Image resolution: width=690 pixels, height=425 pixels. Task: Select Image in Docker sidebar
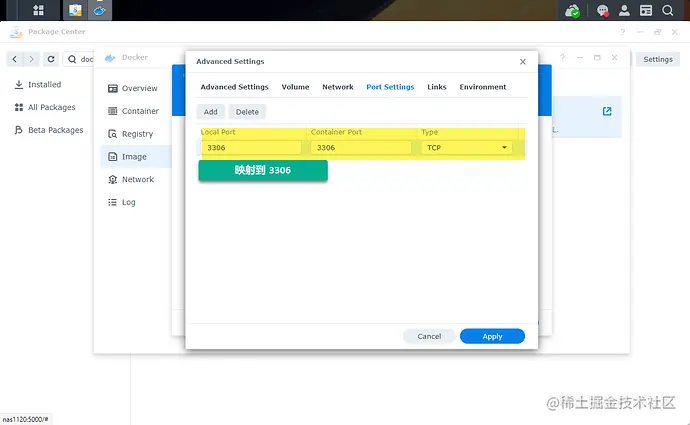[136, 157]
